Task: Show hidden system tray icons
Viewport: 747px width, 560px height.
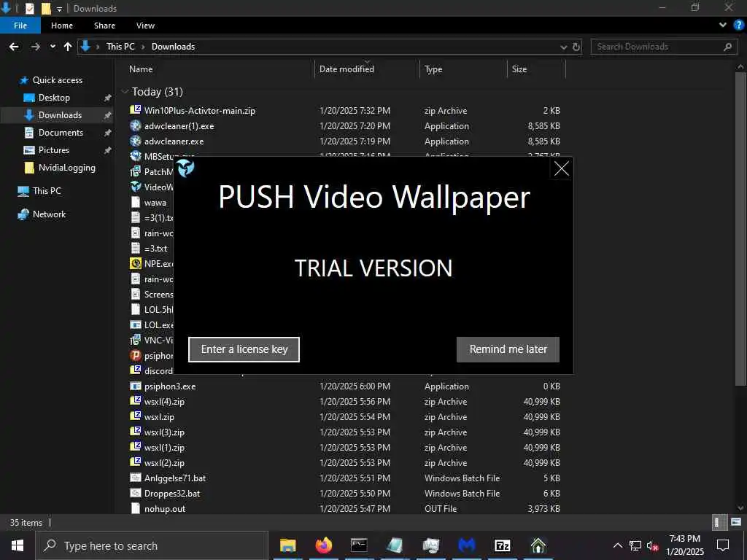Action: [617, 545]
